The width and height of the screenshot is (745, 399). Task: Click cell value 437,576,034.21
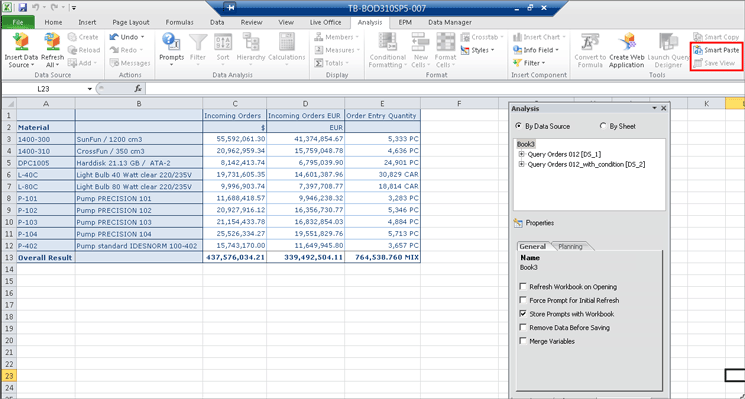point(235,257)
